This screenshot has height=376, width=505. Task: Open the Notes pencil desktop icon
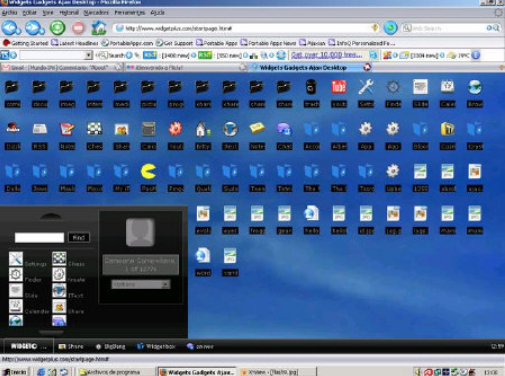pos(67,129)
